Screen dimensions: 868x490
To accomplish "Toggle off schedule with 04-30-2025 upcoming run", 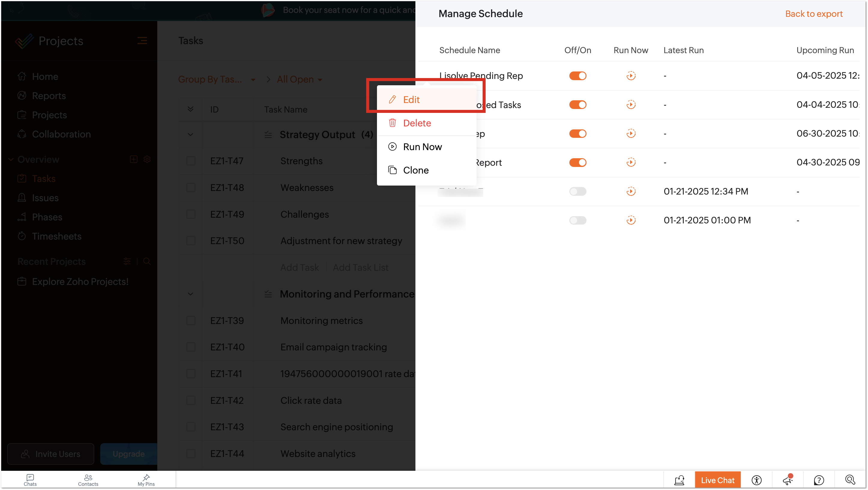I will (x=577, y=162).
